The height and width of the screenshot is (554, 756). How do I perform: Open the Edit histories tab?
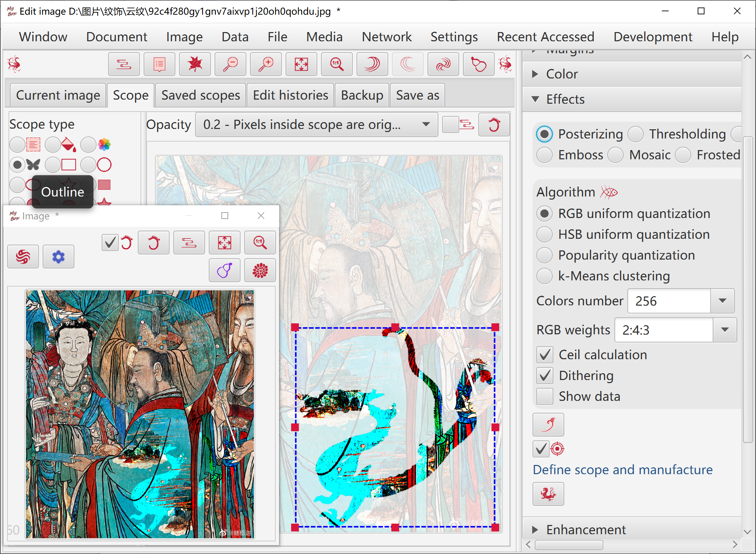290,95
